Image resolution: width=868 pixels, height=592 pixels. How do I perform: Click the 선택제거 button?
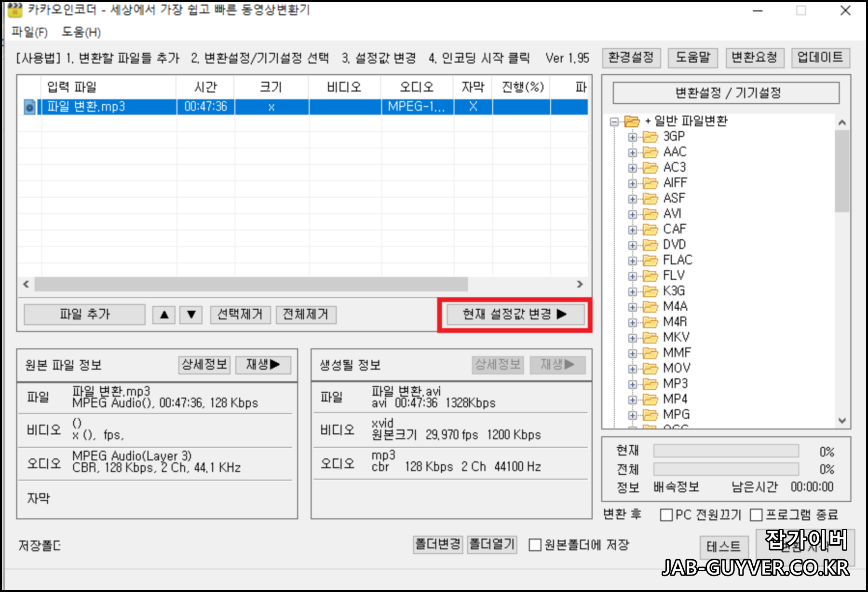[x=240, y=315]
